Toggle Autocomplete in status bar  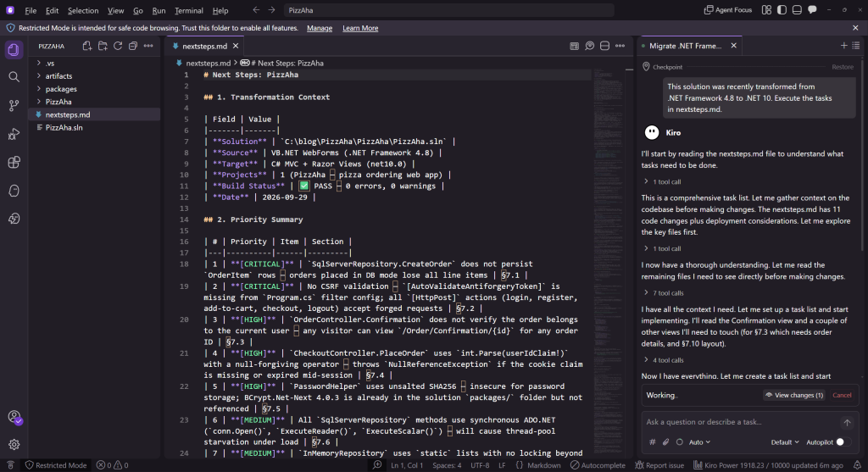pyautogui.click(x=598, y=465)
